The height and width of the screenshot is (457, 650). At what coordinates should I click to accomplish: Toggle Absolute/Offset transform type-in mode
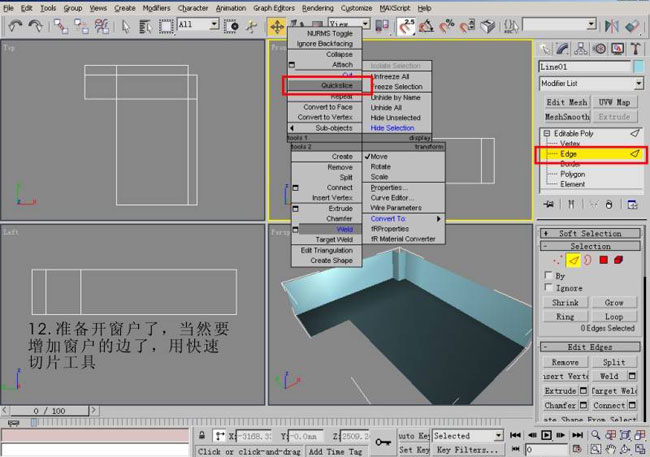click(219, 435)
